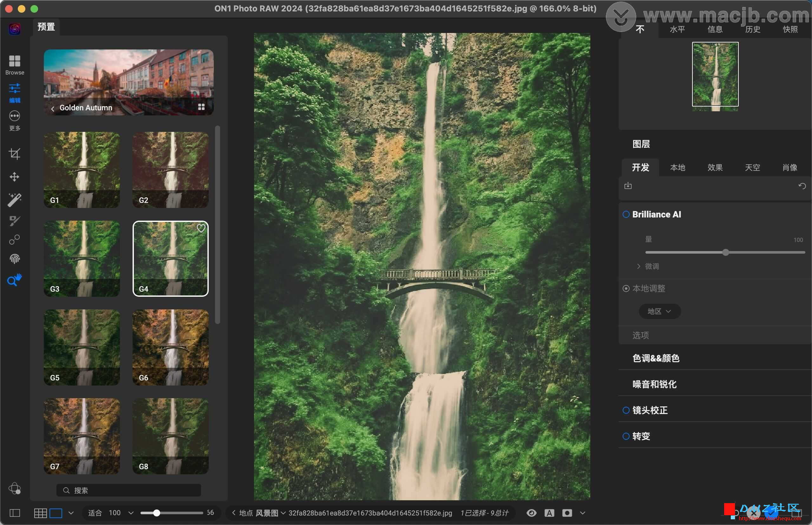
Task: Click the presets panel vertical scrollbar
Action: (218, 225)
